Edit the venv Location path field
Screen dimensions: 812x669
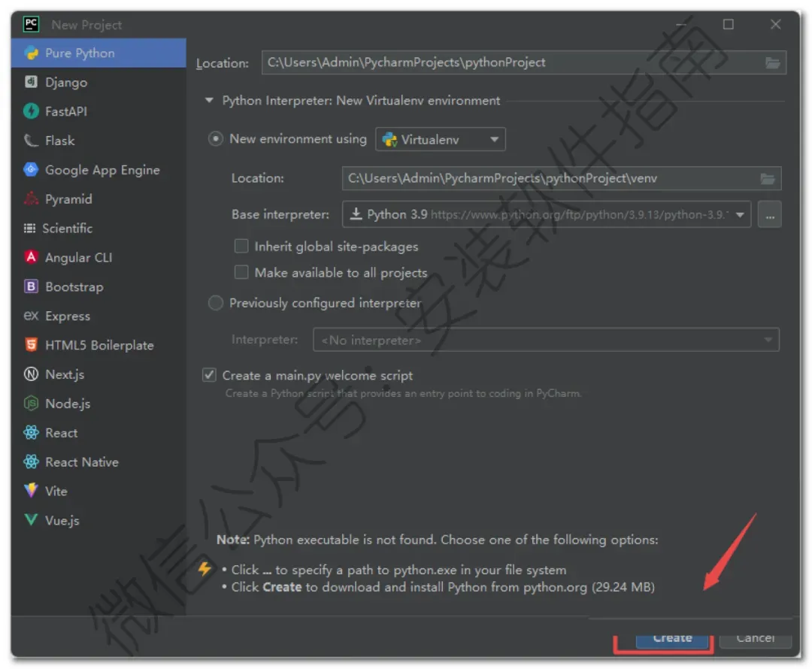point(562,179)
